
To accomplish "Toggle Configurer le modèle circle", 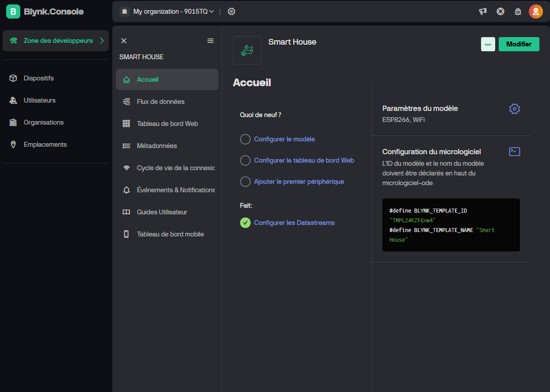I will point(245,139).
